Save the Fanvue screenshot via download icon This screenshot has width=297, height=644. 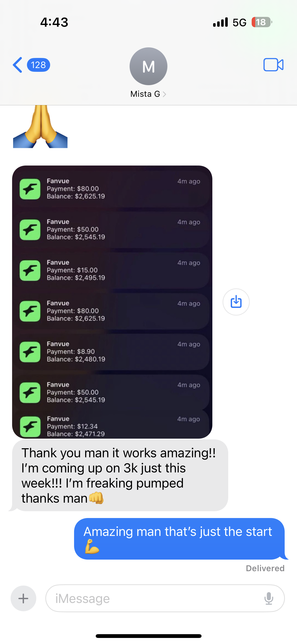(236, 302)
